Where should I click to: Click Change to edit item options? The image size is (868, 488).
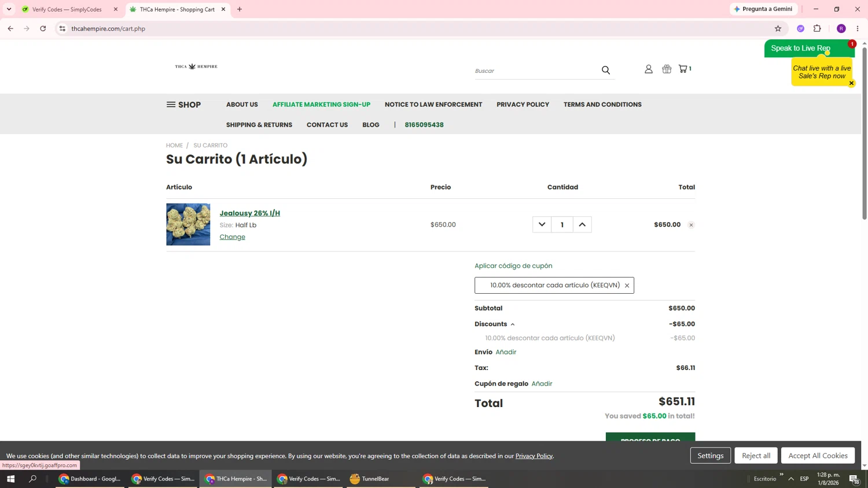coord(232,237)
